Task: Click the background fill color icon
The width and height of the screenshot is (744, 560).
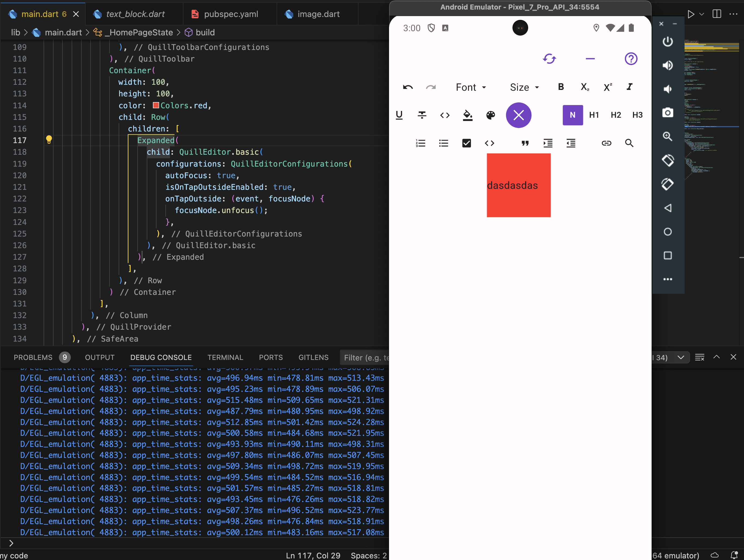Action: click(x=468, y=115)
